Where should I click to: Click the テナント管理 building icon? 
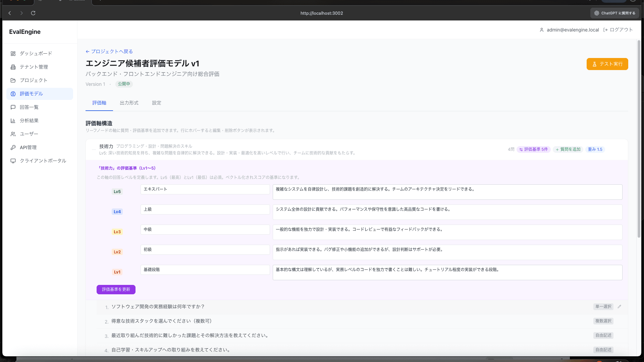13,67
